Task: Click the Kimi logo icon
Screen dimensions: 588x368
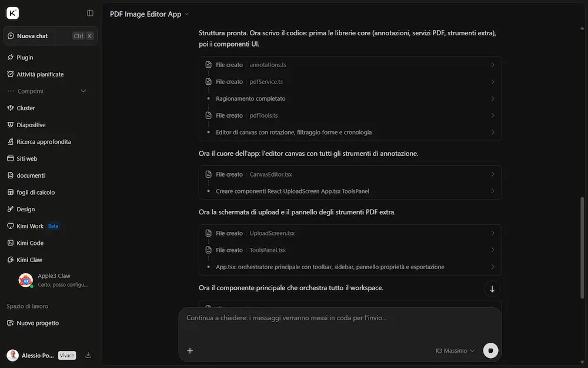Action: click(12, 13)
